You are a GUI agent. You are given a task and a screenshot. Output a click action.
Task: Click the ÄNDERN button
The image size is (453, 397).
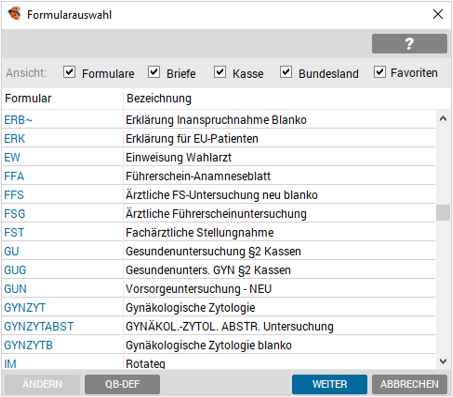point(42,384)
